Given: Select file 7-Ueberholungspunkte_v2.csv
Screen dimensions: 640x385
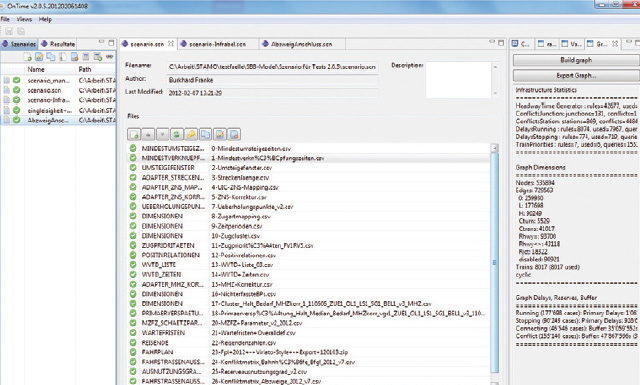Looking at the screenshot, I should pos(309,207).
